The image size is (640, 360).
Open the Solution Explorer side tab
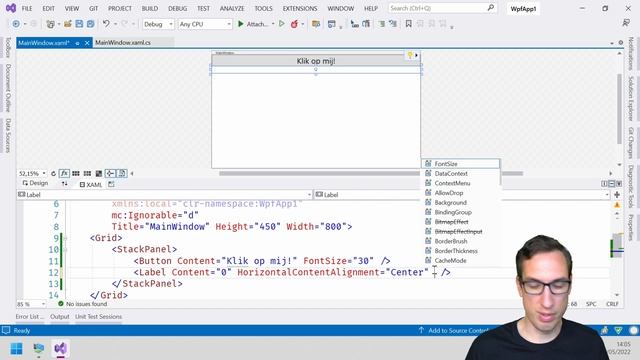631,98
